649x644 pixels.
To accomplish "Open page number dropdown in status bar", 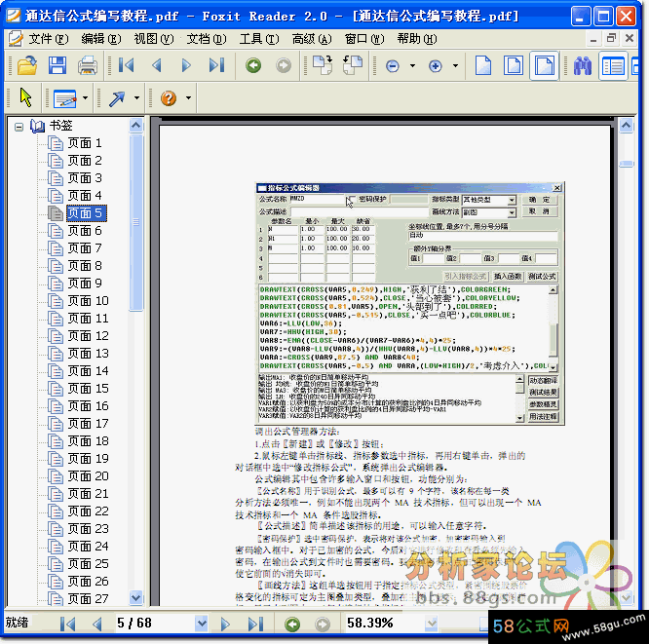I will tap(201, 623).
